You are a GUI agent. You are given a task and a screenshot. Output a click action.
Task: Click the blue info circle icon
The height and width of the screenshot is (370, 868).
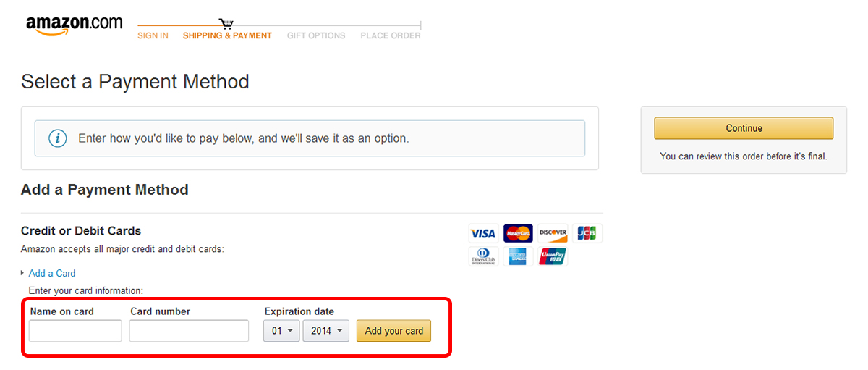tap(58, 138)
